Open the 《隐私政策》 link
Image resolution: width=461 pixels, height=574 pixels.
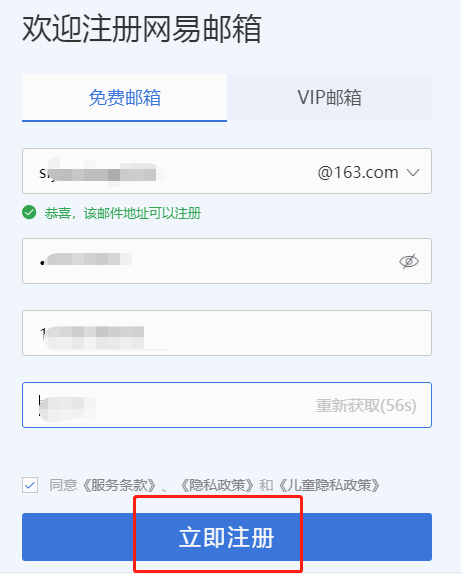coord(217,485)
